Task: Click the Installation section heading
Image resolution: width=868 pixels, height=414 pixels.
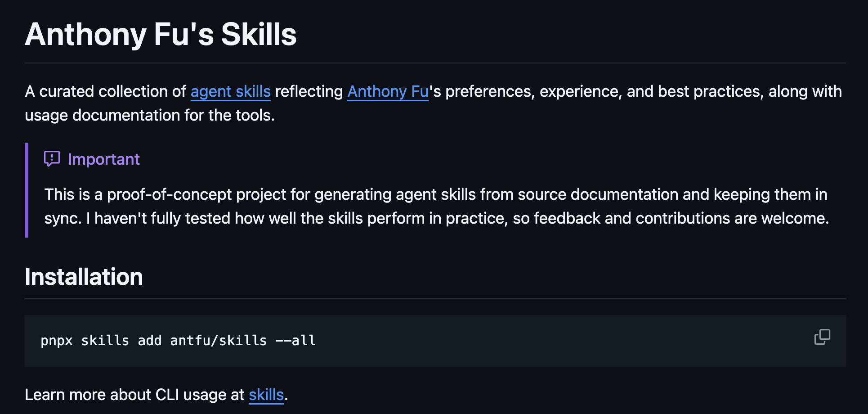Action: (84, 276)
